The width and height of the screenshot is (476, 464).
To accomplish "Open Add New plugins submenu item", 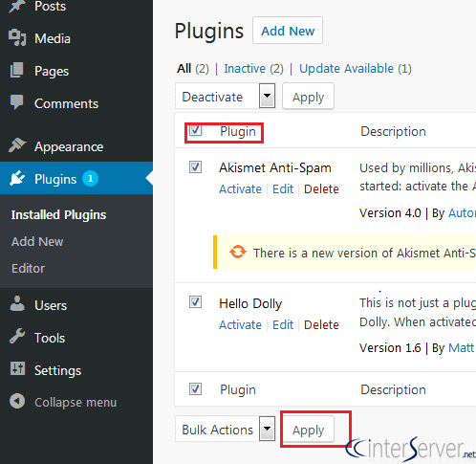I will pyautogui.click(x=37, y=242).
